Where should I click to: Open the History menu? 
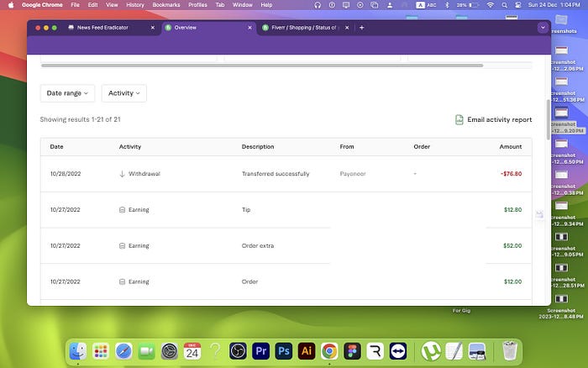point(135,5)
